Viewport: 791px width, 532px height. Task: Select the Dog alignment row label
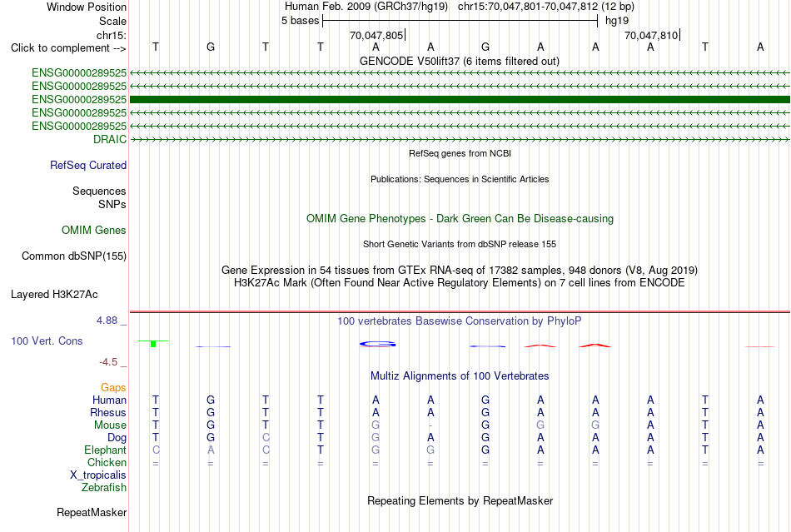click(117, 438)
